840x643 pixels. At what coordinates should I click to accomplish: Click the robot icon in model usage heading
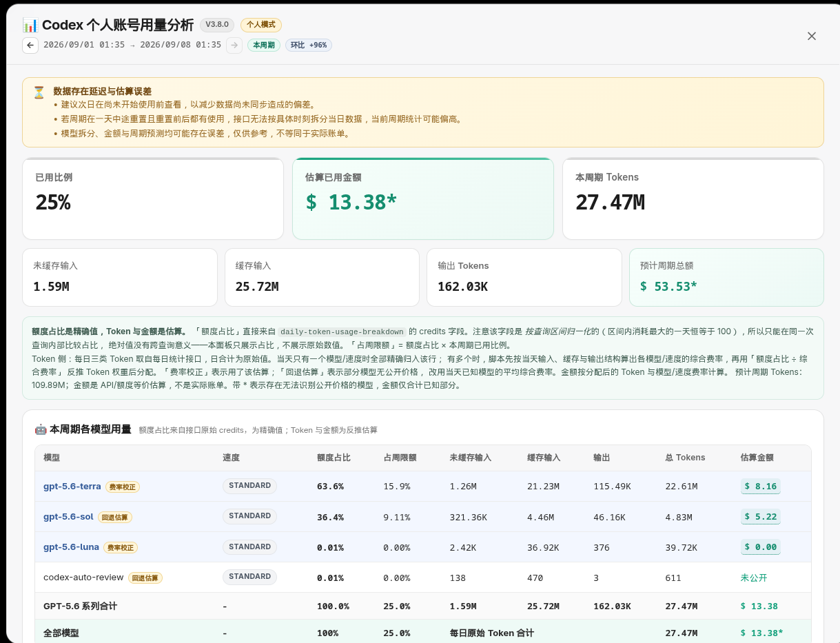(41, 429)
